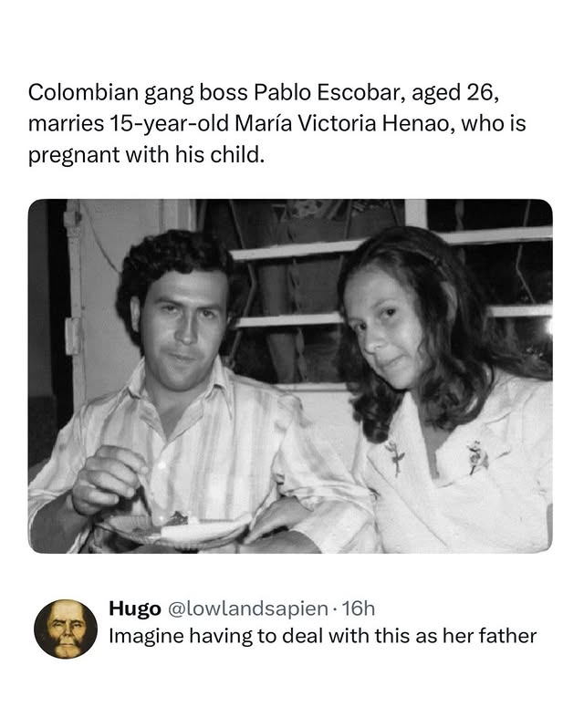Open Hugo's round profile avatar
Viewport: 584px width, 728px height.
tap(66, 629)
